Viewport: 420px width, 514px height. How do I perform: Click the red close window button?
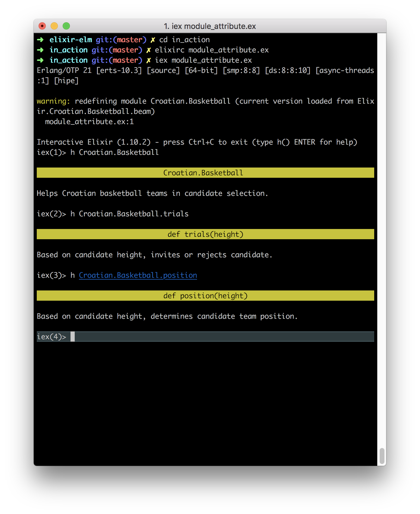coord(42,26)
